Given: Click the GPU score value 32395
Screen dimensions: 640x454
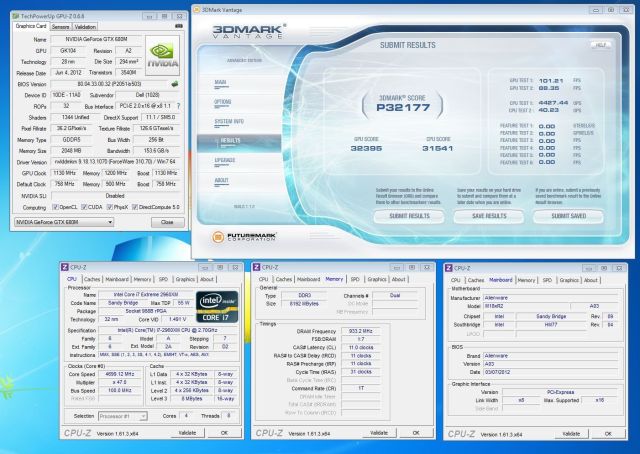Looking at the screenshot, I should tap(366, 149).
